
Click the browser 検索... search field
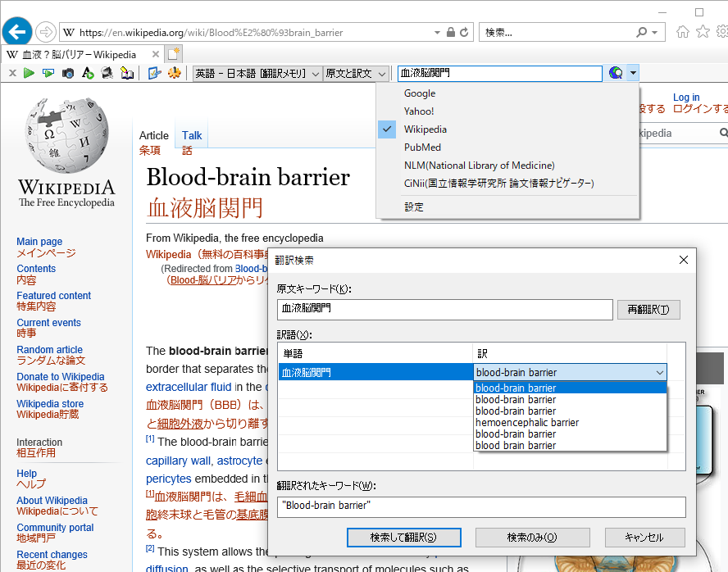[557, 33]
